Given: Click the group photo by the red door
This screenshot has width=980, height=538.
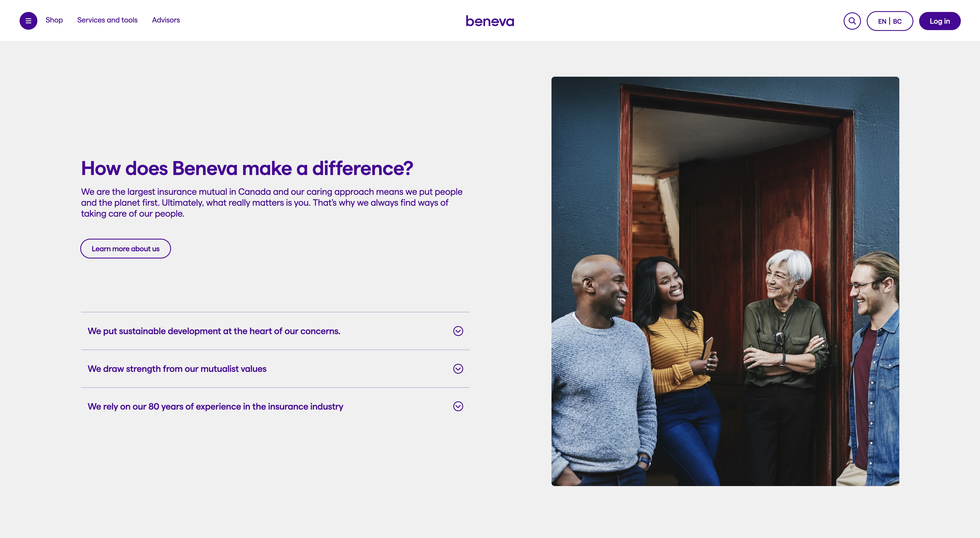Looking at the screenshot, I should tap(725, 281).
